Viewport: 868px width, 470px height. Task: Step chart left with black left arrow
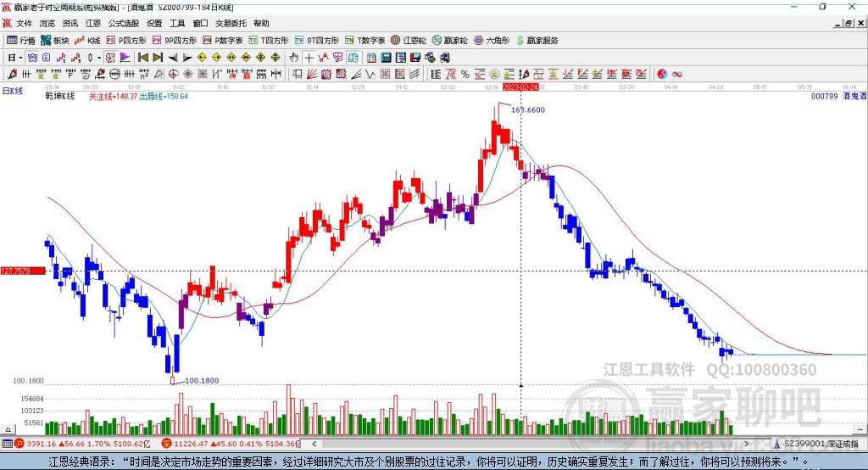coord(173,58)
